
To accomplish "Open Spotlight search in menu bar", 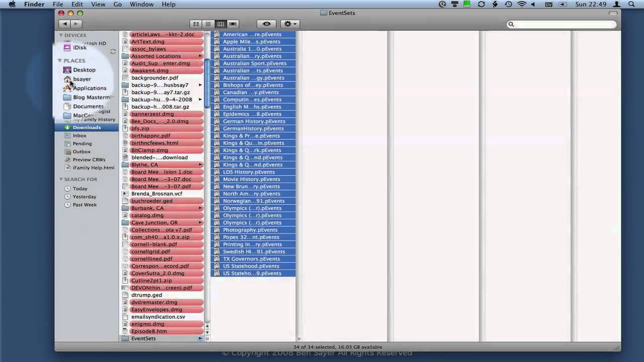I will click(631, 4).
